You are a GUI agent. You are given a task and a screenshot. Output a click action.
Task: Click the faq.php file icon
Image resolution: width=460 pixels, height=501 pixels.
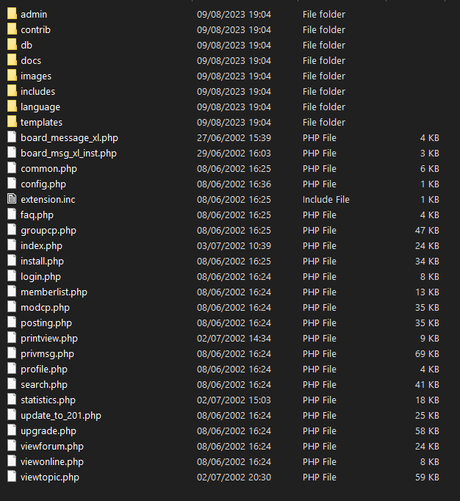[12, 215]
